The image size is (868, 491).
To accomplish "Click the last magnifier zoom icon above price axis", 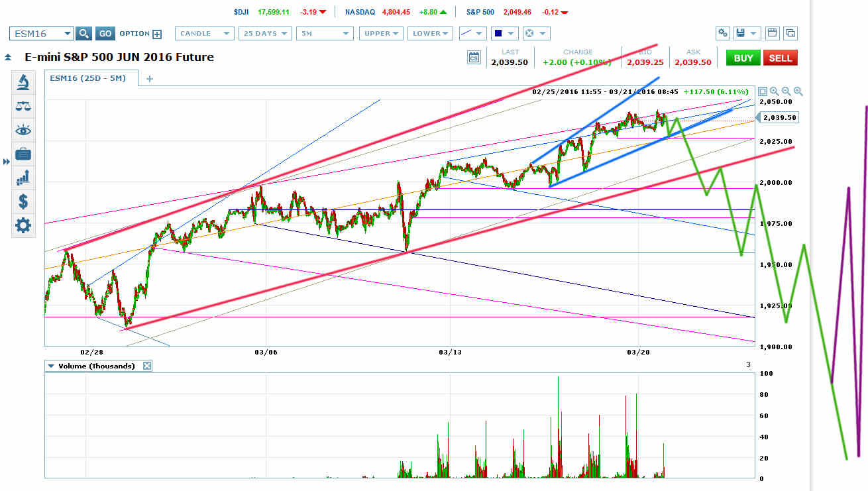I will (798, 91).
